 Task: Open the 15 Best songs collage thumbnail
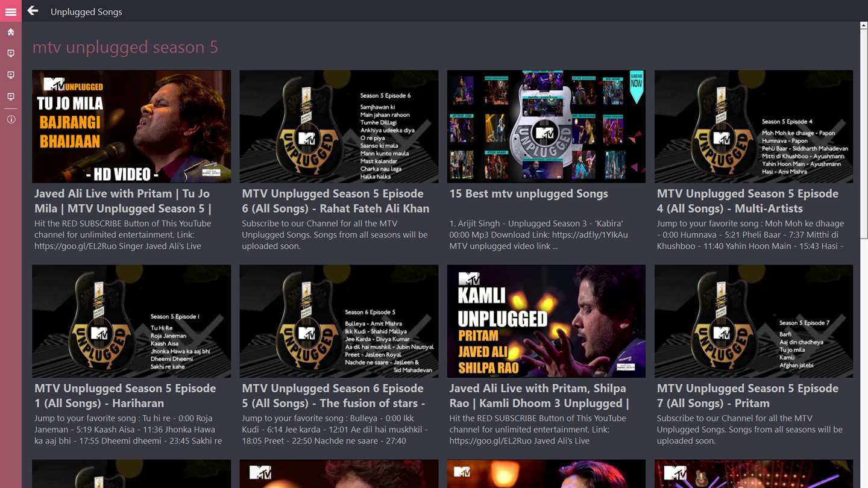[546, 127]
